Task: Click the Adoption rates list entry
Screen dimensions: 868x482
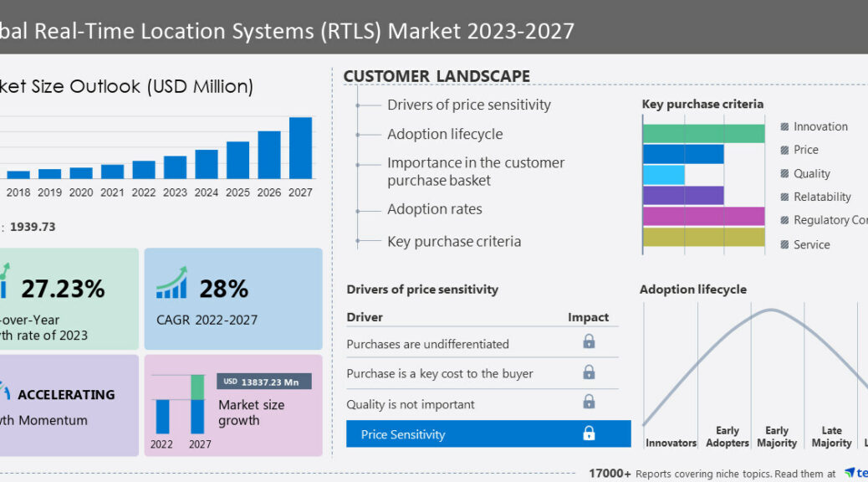Action: (434, 209)
